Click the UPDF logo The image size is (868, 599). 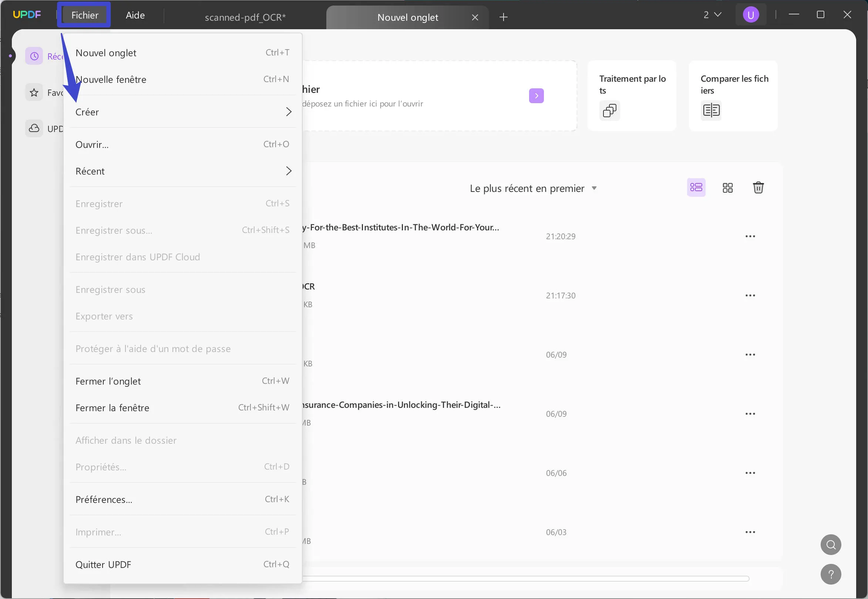[x=27, y=15]
